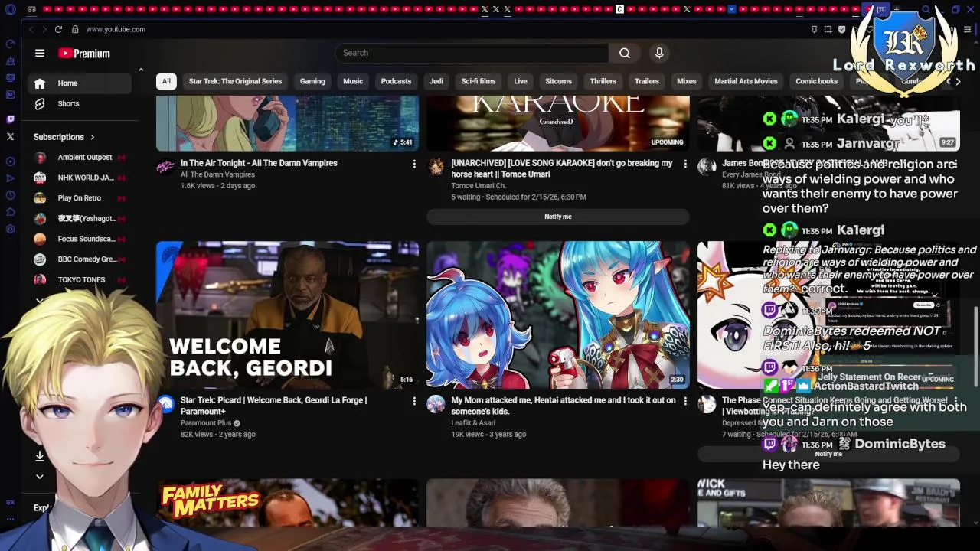Viewport: 980px width, 551px height.
Task: Select the Sci-fi films chip
Action: coord(479,81)
